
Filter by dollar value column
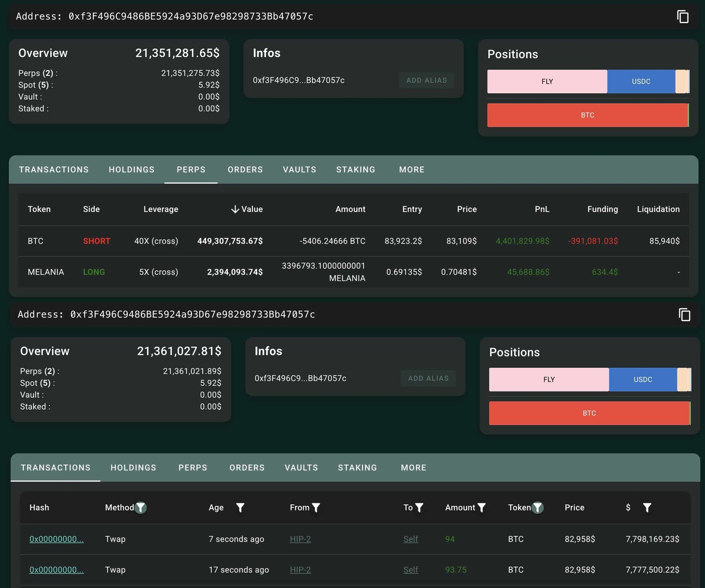coord(647,507)
